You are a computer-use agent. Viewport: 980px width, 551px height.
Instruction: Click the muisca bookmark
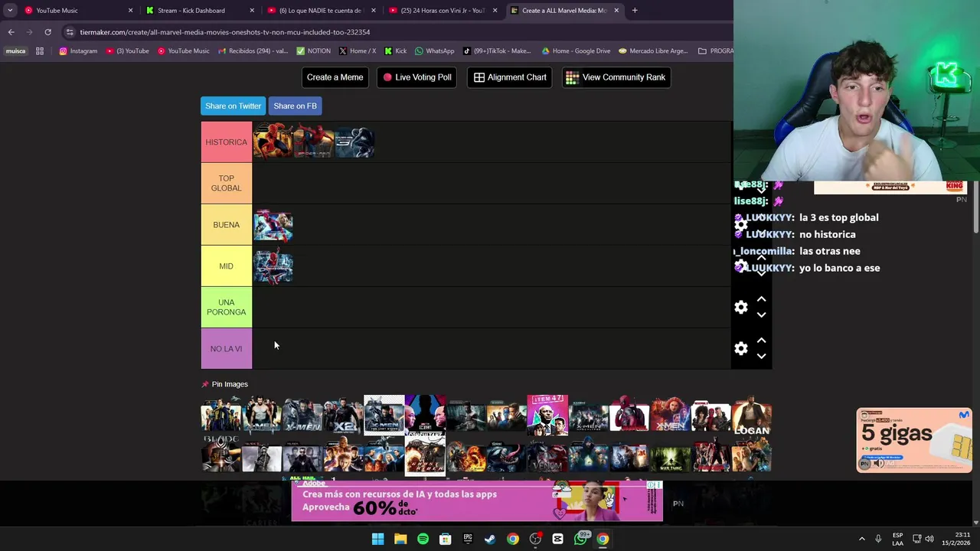tap(15, 51)
